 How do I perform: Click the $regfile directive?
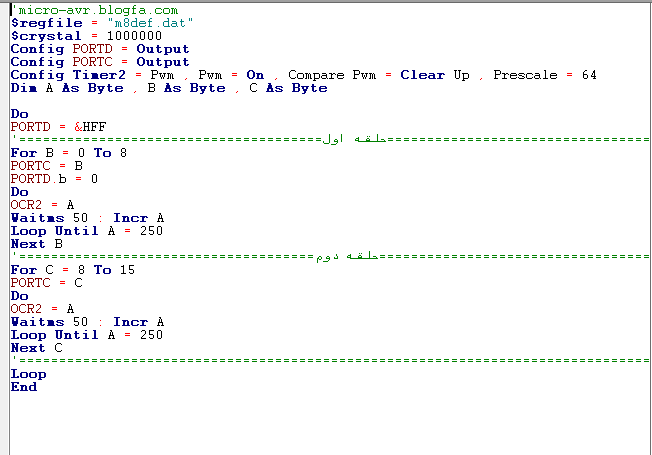pos(39,22)
